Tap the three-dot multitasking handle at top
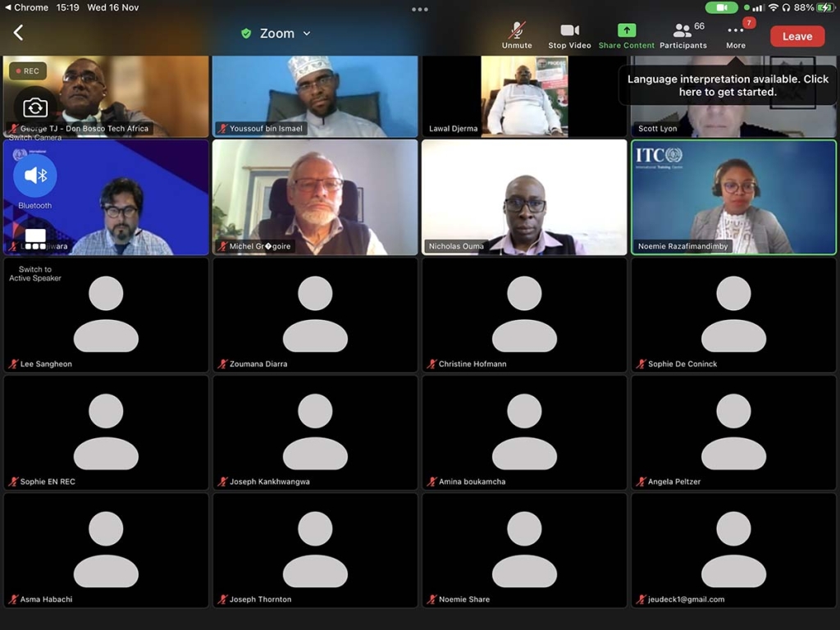The width and height of the screenshot is (840, 630). click(420, 10)
